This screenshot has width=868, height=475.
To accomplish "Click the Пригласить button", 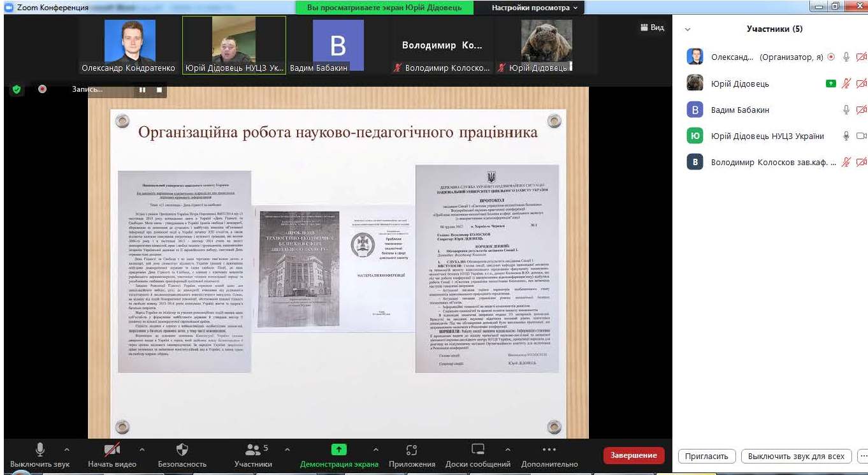I will (x=707, y=456).
